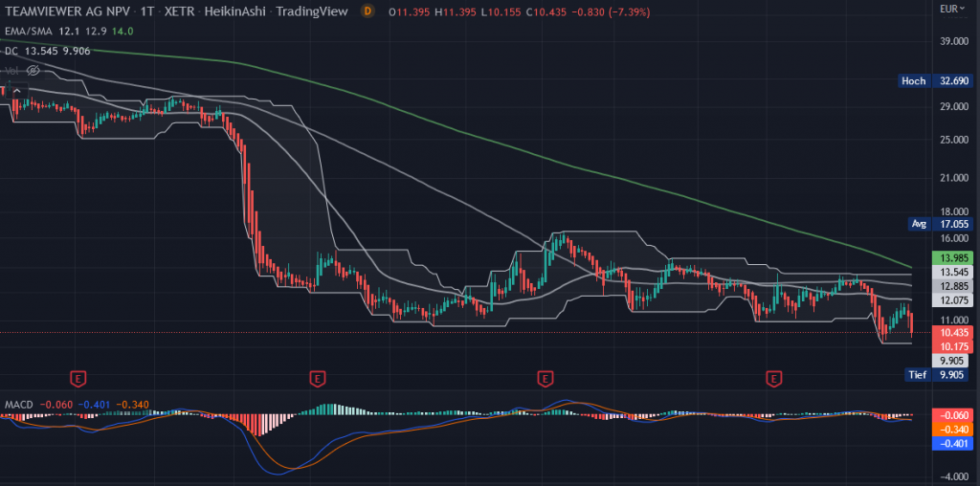Click the orange -0.340 MACD axis label
The width and height of the screenshot is (980, 486).
(953, 430)
